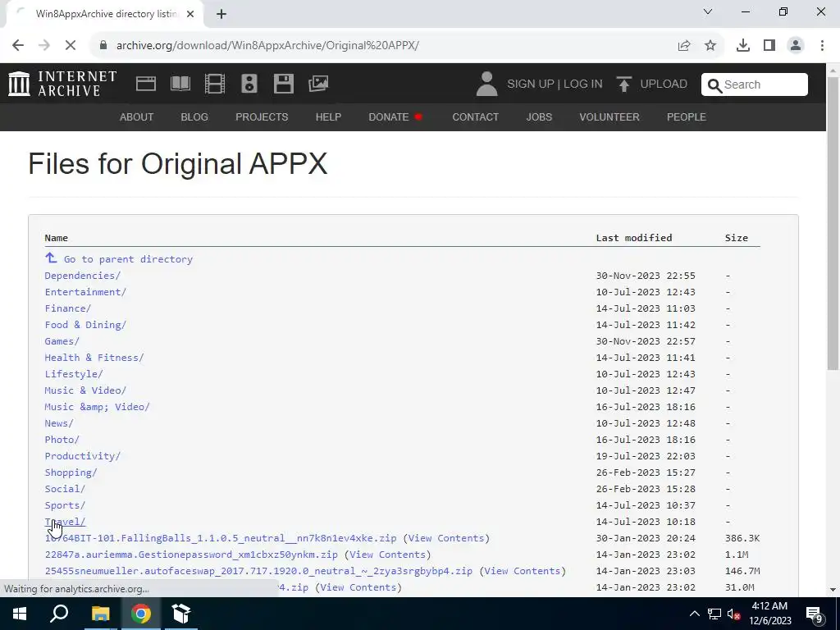The image size is (840, 630).
Task: Open the Software floppy disk icon
Action: (283, 84)
